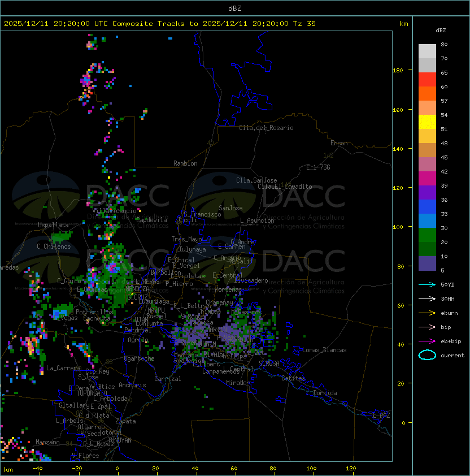The height and width of the screenshot is (476, 470).
Task: Click the 'dBZ' title at window top
Action: pos(235,8)
